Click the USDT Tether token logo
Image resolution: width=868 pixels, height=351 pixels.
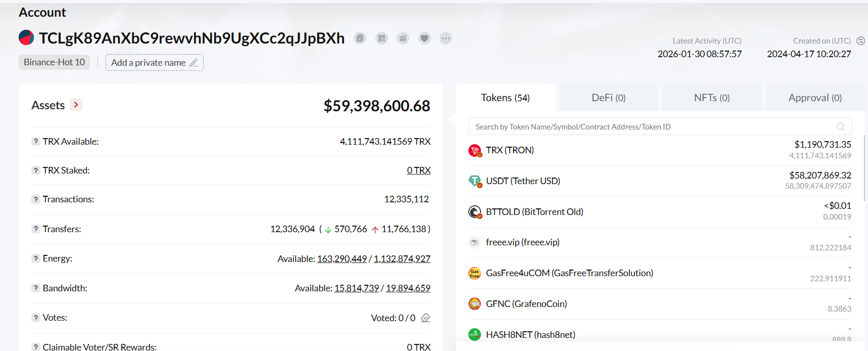475,181
